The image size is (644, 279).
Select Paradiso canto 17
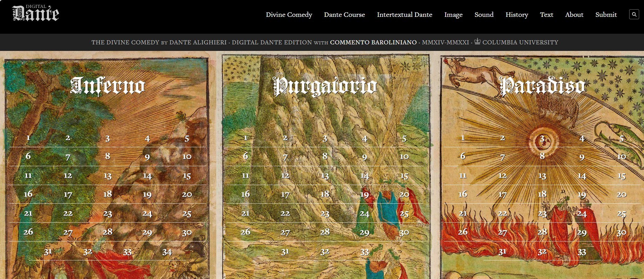tap(502, 195)
